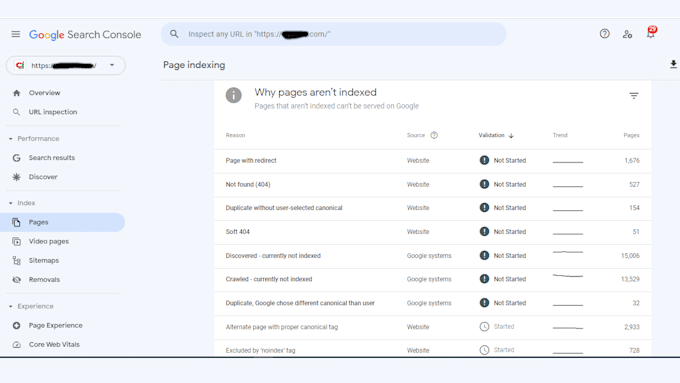Click trend sparkline for Discovered row
The image size is (680, 383).
pos(568,252)
